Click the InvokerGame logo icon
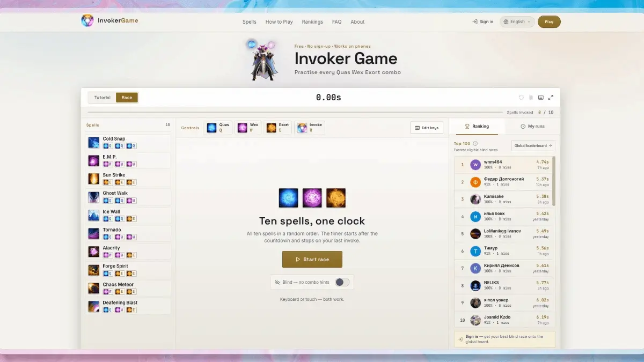This screenshot has height=362, width=644. (87, 21)
